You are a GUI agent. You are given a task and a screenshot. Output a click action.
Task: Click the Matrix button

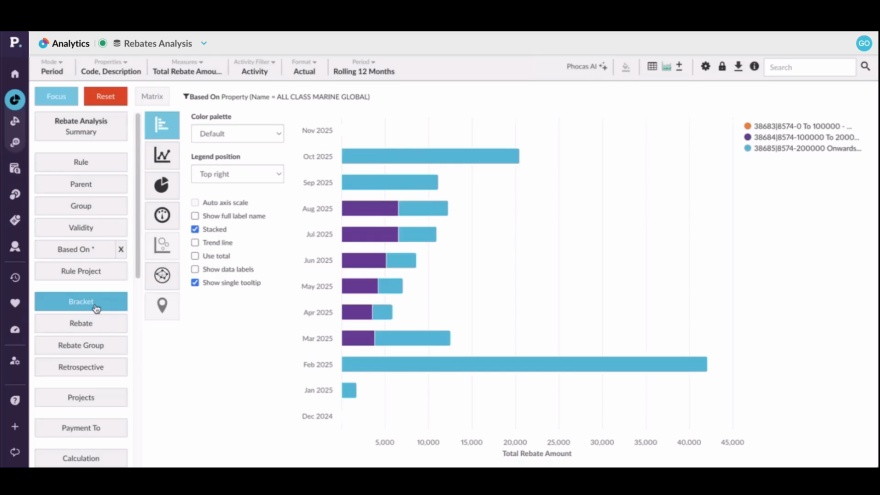coord(152,96)
